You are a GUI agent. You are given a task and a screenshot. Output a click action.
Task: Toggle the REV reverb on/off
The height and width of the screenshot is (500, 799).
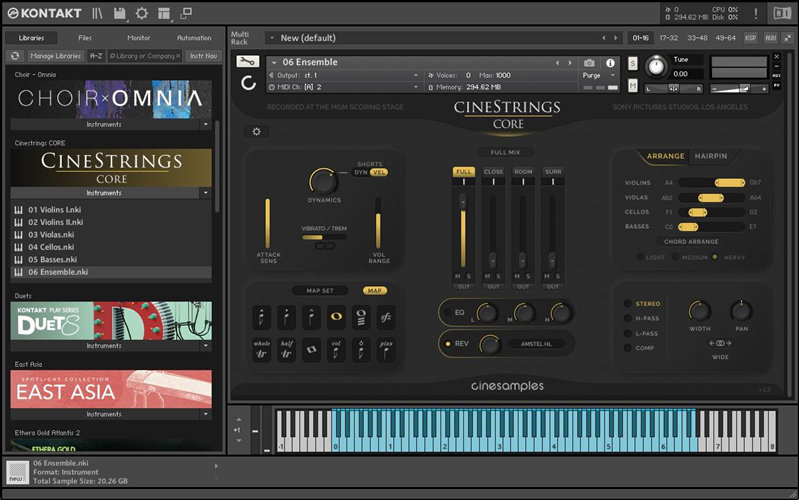coord(446,344)
